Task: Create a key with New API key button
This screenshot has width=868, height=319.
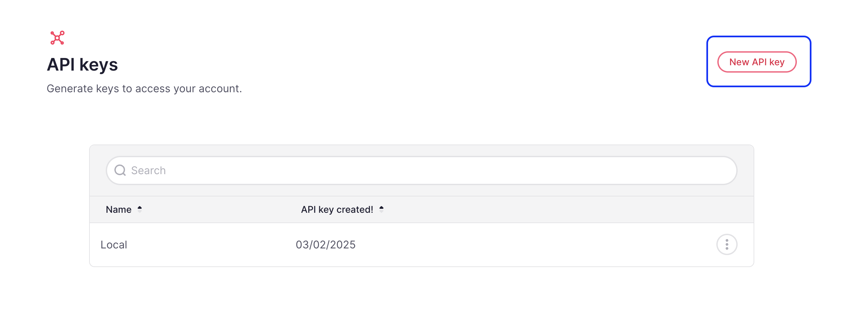Action: (x=758, y=62)
